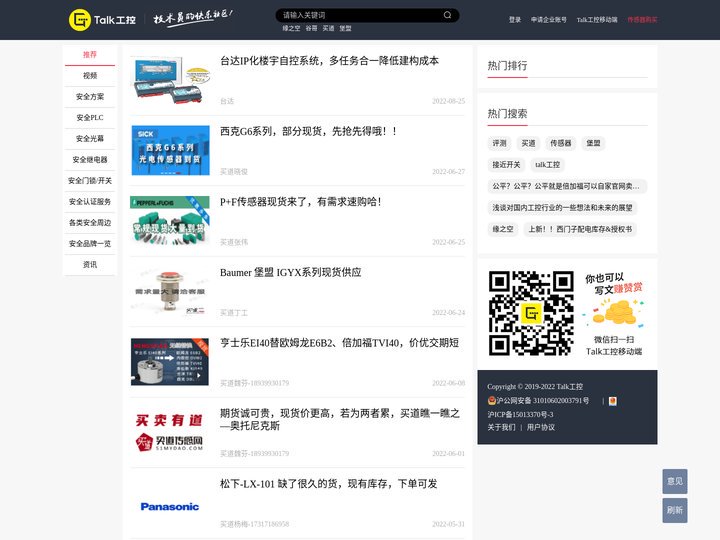Screen dimensions: 720x540
Task: Click the Talk工控 logo icon
Action: click(79, 20)
